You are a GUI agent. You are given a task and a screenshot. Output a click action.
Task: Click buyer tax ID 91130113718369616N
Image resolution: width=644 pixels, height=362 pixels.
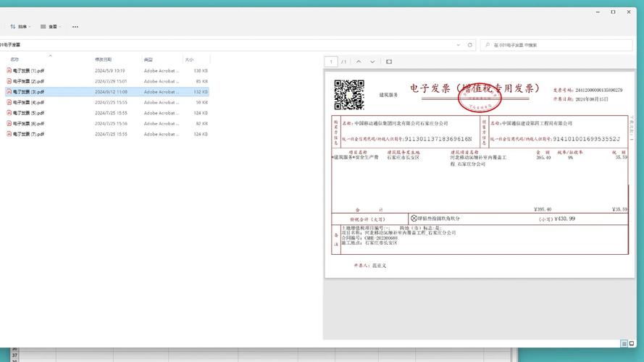pos(438,139)
